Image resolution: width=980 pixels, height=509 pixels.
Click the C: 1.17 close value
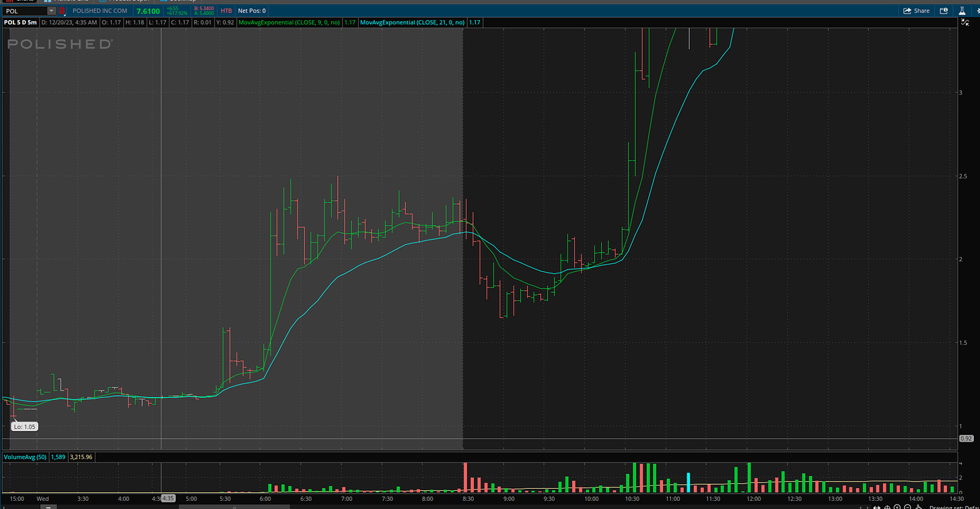coord(181,22)
